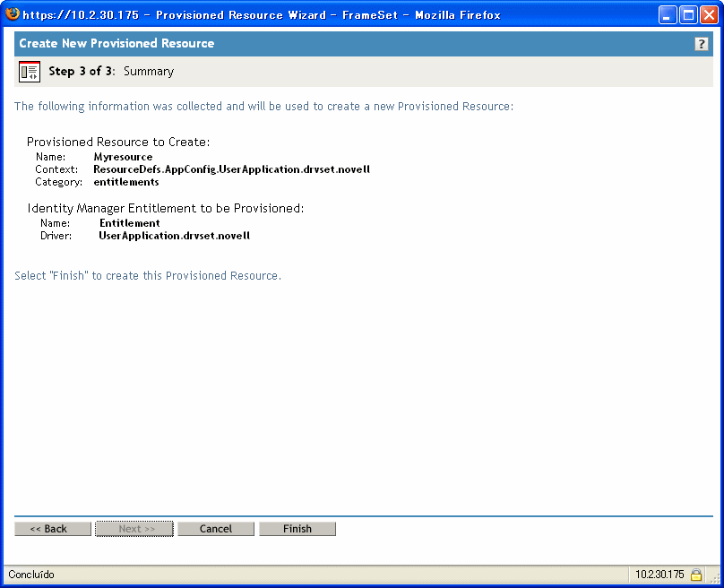Open the wizard help question mark icon
724x588 pixels.
pyautogui.click(x=701, y=44)
